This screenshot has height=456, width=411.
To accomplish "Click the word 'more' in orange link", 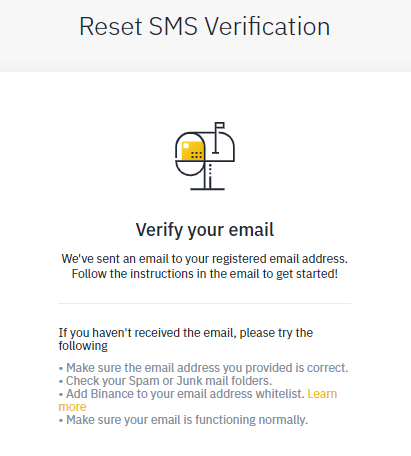I will coord(72,407).
